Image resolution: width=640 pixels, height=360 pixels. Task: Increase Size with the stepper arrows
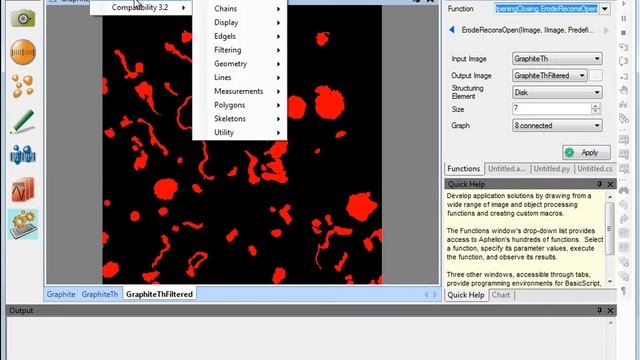[x=596, y=106]
